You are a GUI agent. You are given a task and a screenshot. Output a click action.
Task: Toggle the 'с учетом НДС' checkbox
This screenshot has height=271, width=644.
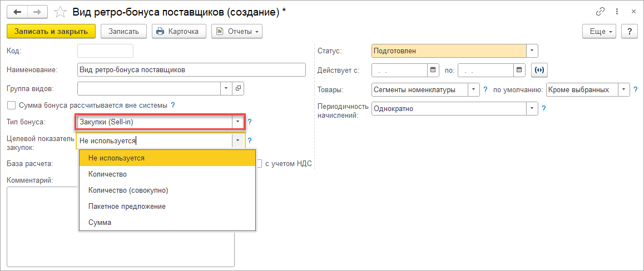click(x=259, y=163)
